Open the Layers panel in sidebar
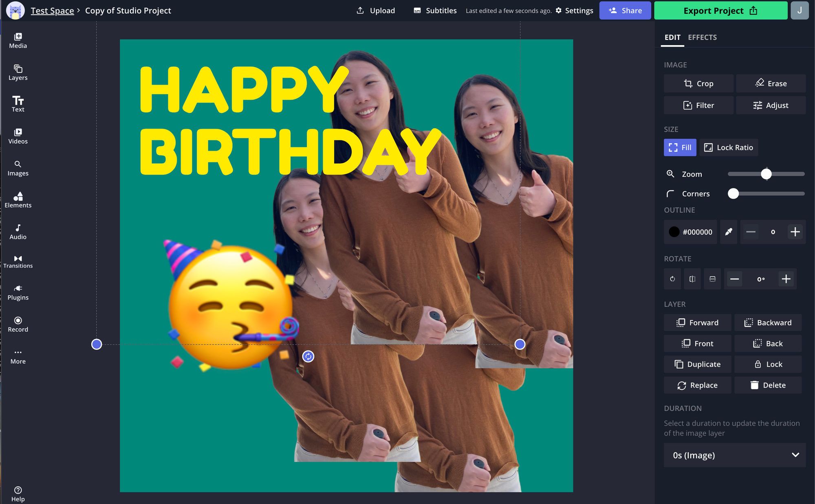This screenshot has height=504, width=815. [x=18, y=72]
